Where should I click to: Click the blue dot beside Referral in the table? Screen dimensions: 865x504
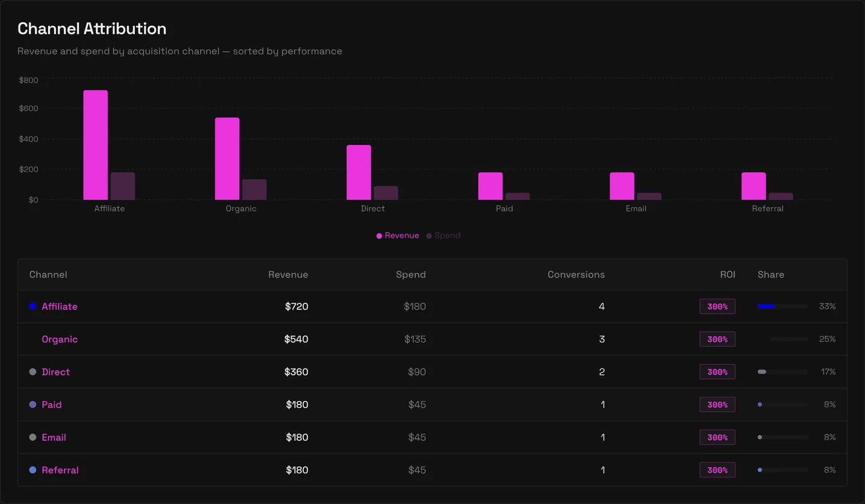click(33, 470)
